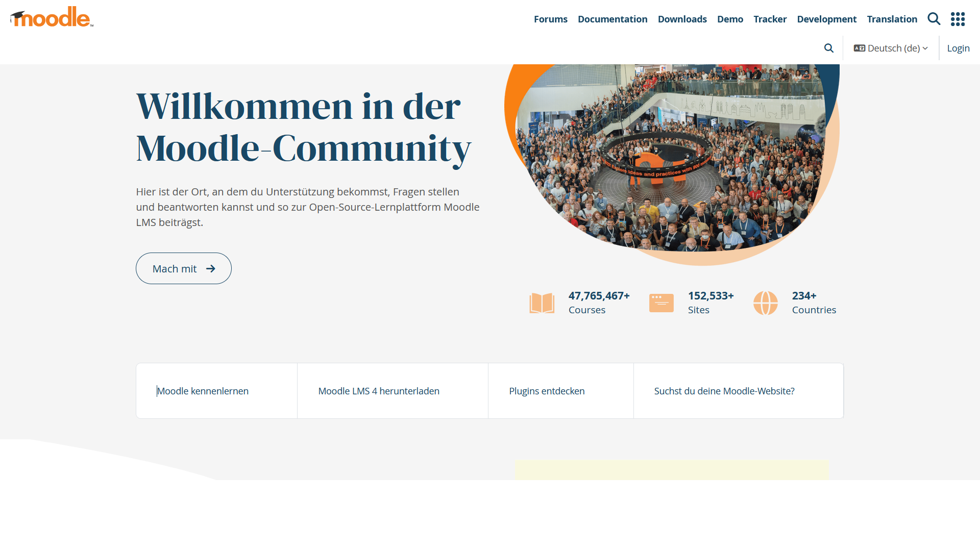Click the arrow inside the Mach mit button
The image size is (980, 551).
(211, 268)
